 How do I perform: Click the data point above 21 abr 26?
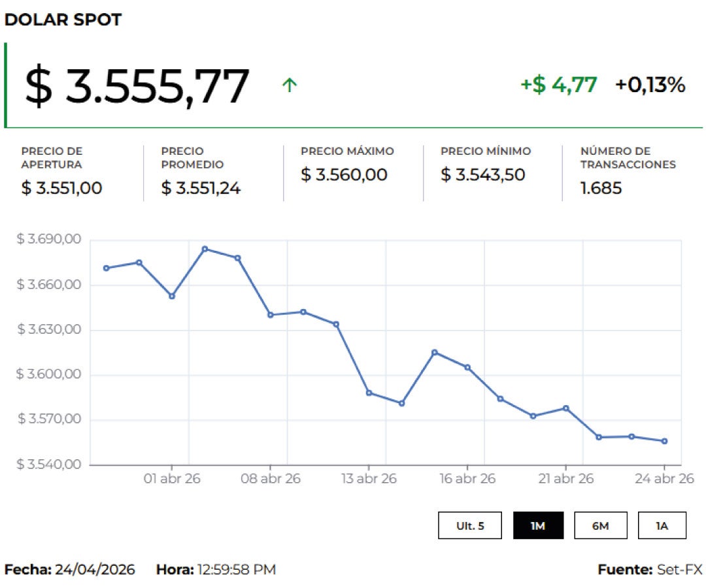(x=565, y=408)
